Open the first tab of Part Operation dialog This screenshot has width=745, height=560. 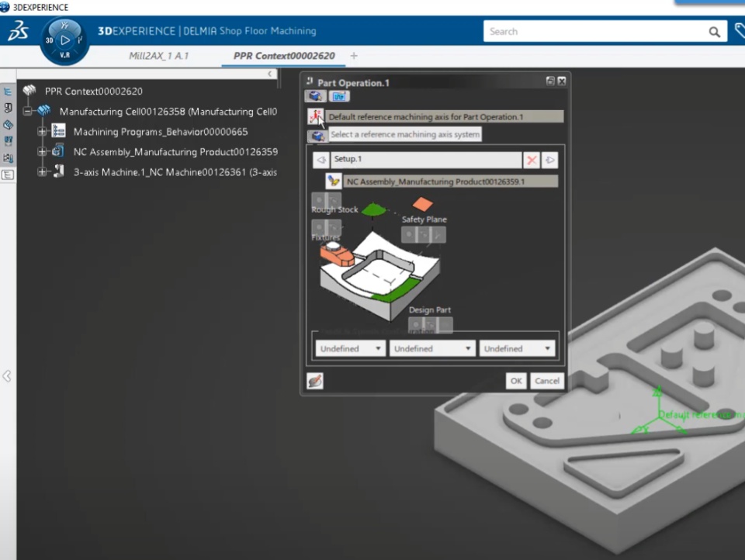316,96
